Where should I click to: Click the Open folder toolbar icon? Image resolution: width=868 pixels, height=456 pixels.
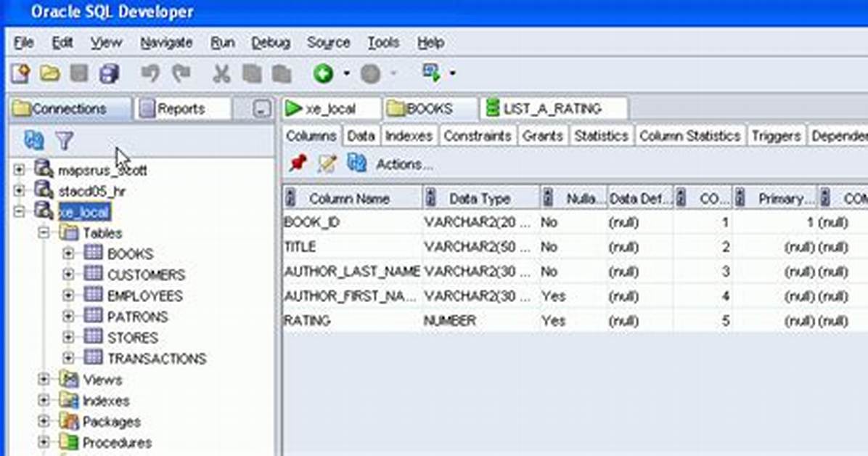point(50,73)
